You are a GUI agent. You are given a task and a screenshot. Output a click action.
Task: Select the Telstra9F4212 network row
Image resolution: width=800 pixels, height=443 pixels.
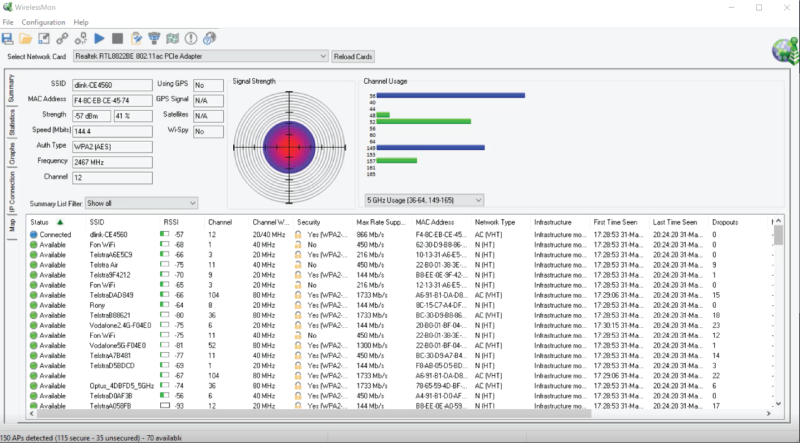click(401, 275)
